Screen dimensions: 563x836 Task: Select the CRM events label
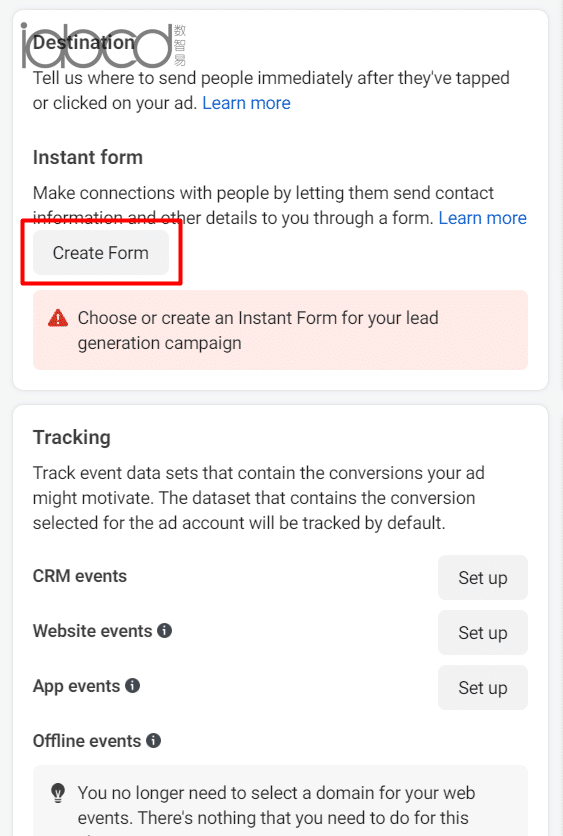(80, 576)
